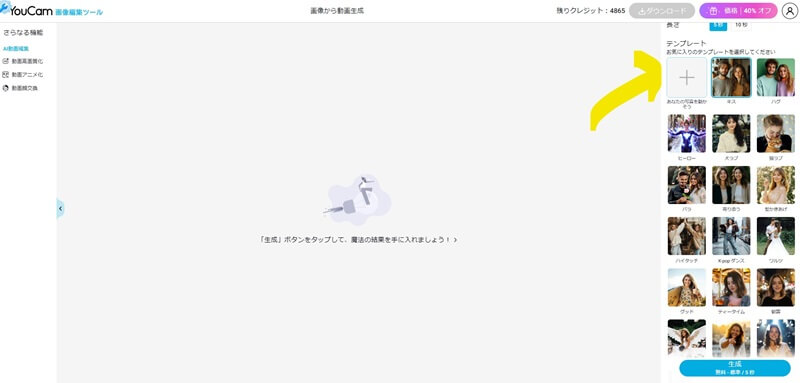
Task: Choose the グッド template thumbnail
Action: pyautogui.click(x=687, y=287)
